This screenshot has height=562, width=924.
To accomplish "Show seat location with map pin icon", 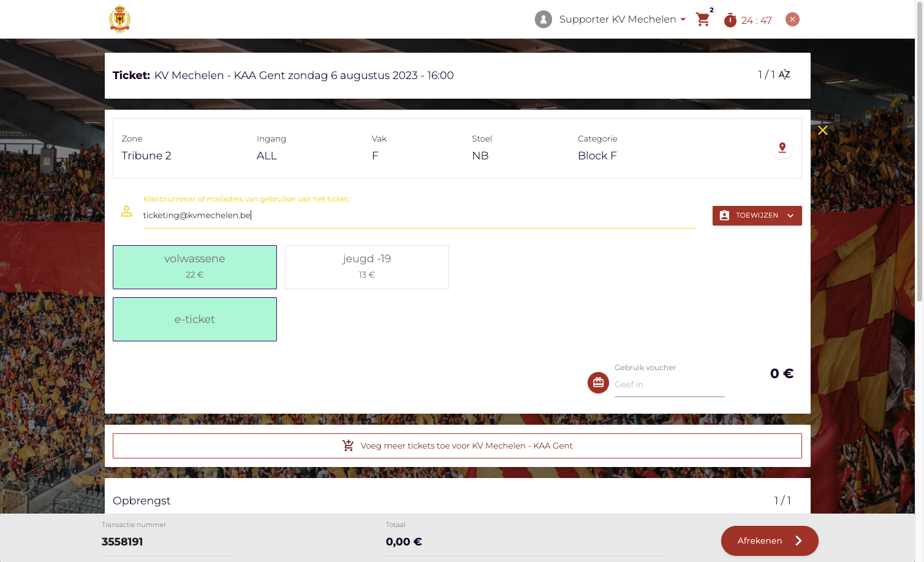I will [x=782, y=148].
